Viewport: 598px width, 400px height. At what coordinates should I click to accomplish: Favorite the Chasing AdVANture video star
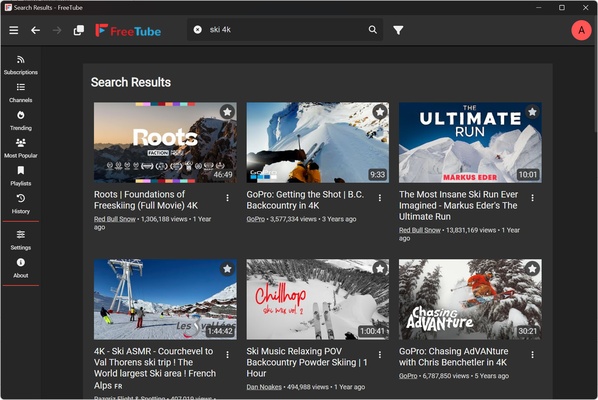pos(532,269)
